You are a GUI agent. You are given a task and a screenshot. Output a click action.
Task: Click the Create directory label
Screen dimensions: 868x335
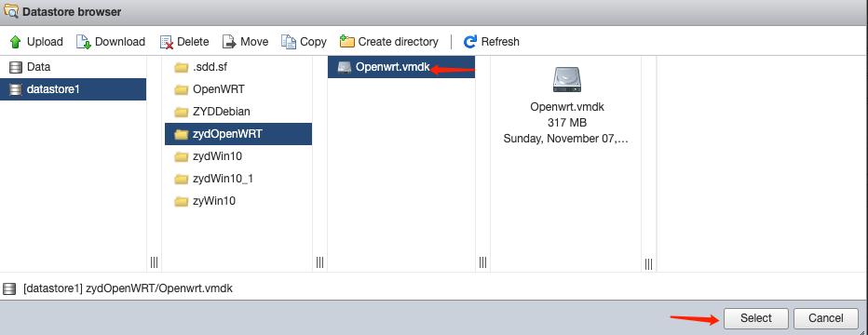tap(398, 42)
